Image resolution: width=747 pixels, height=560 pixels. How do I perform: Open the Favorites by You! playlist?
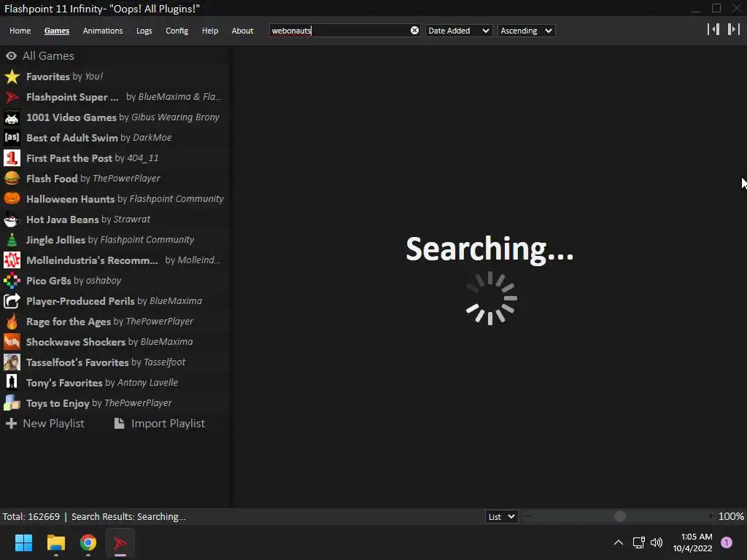pyautogui.click(x=115, y=77)
